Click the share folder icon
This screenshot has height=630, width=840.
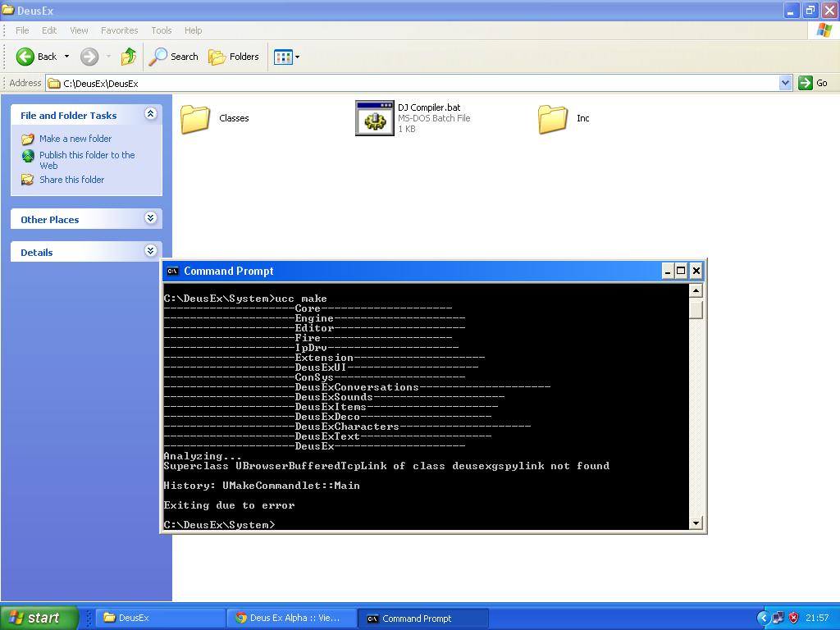28,180
